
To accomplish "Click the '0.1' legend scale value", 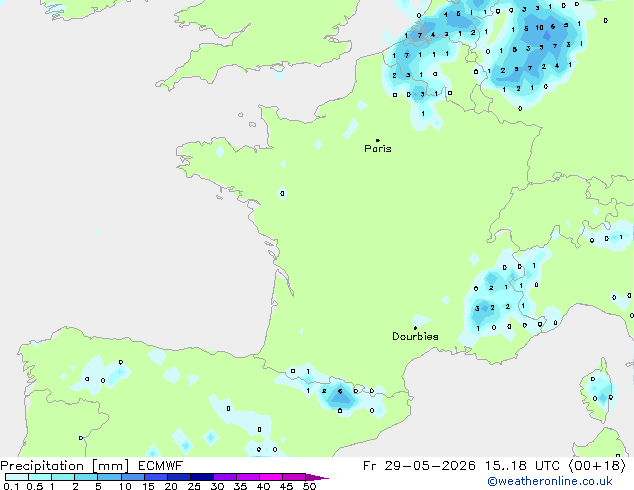I will click(11, 486).
